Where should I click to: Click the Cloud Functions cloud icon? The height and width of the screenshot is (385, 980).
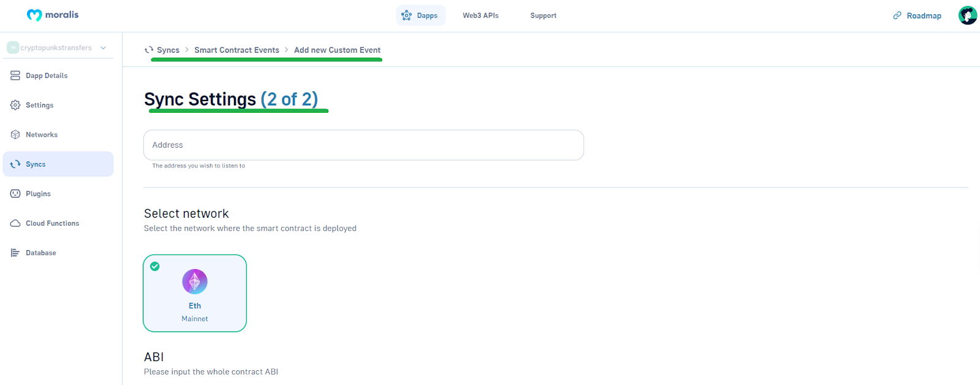[15, 223]
